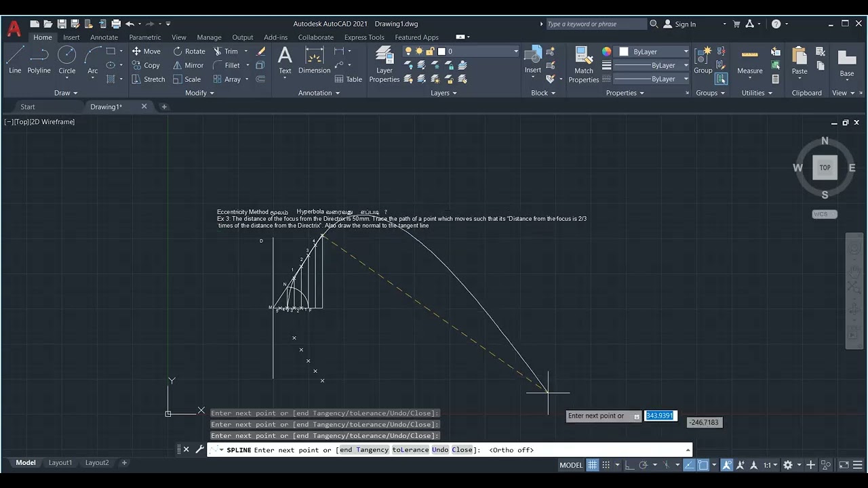
Task: Open Layer Properties manager
Action: (x=384, y=64)
